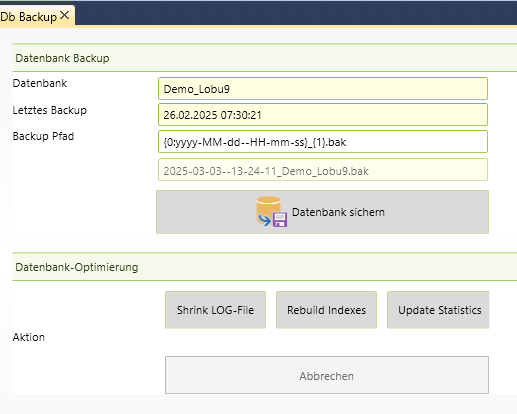Click the Datenbank sichern button

tap(322, 212)
